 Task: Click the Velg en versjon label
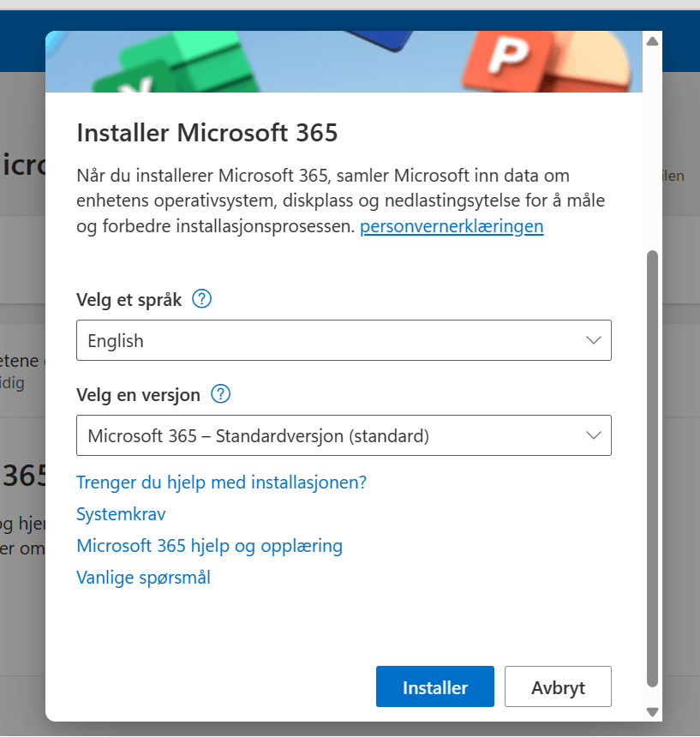[x=139, y=395]
